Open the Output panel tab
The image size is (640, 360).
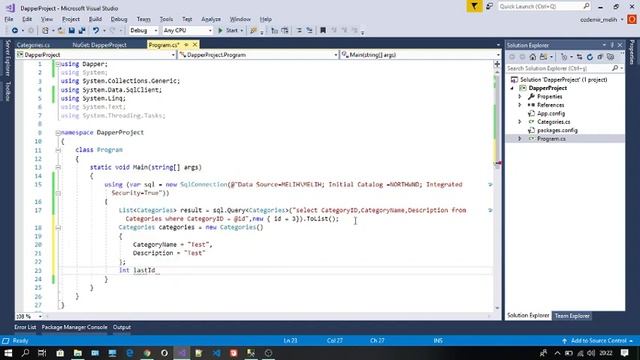click(x=122, y=327)
